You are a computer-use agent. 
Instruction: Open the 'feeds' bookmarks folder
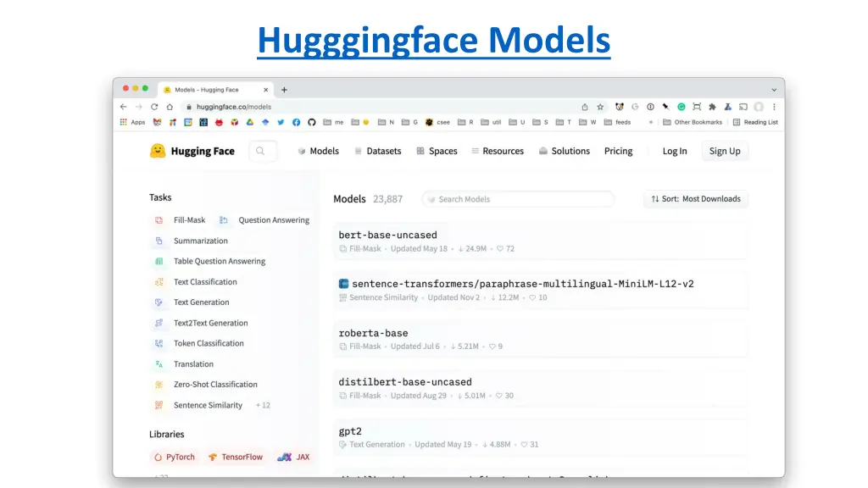618,122
